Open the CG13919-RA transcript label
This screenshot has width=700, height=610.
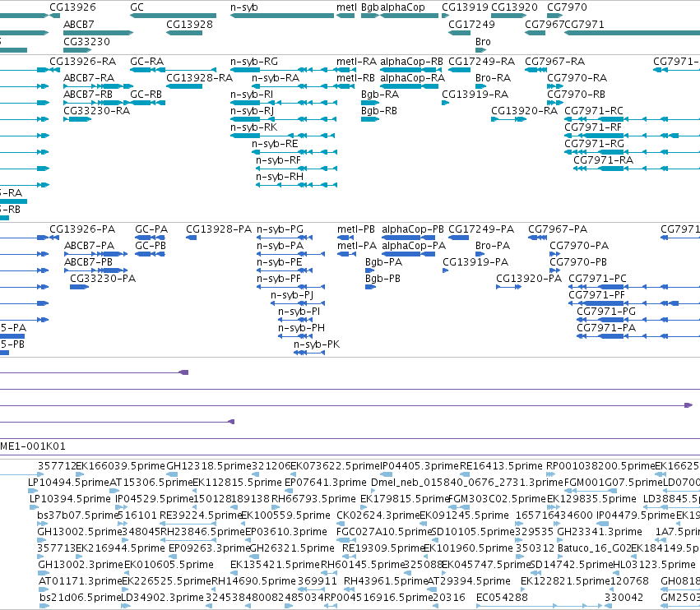coord(475,95)
